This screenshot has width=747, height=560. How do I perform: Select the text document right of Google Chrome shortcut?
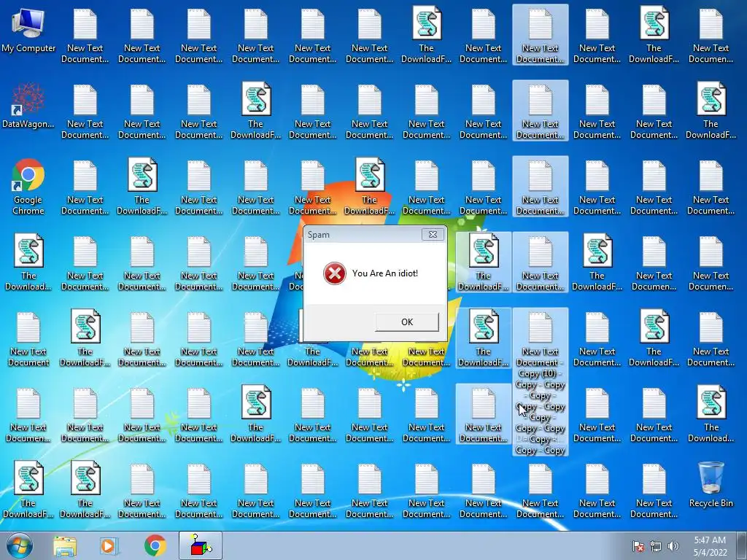(x=85, y=187)
